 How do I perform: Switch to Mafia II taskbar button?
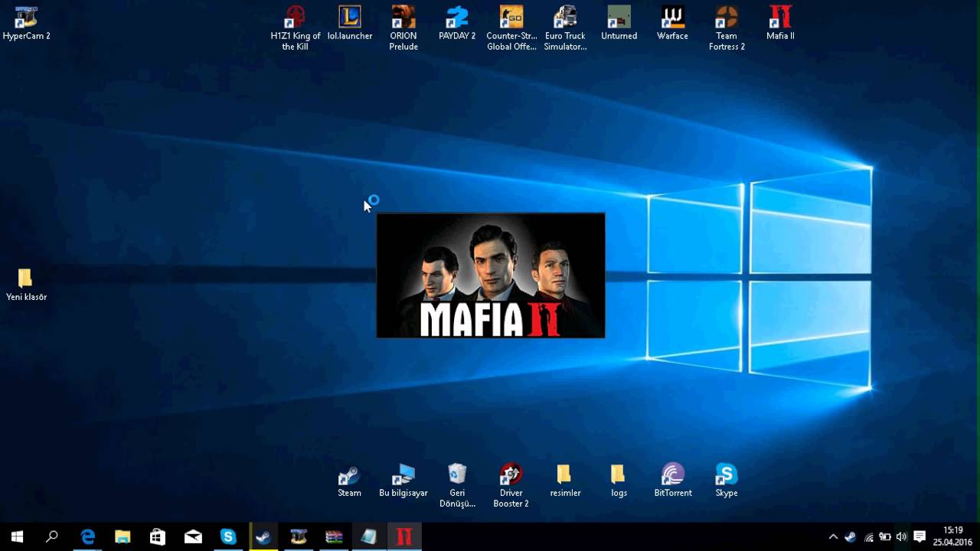404,536
